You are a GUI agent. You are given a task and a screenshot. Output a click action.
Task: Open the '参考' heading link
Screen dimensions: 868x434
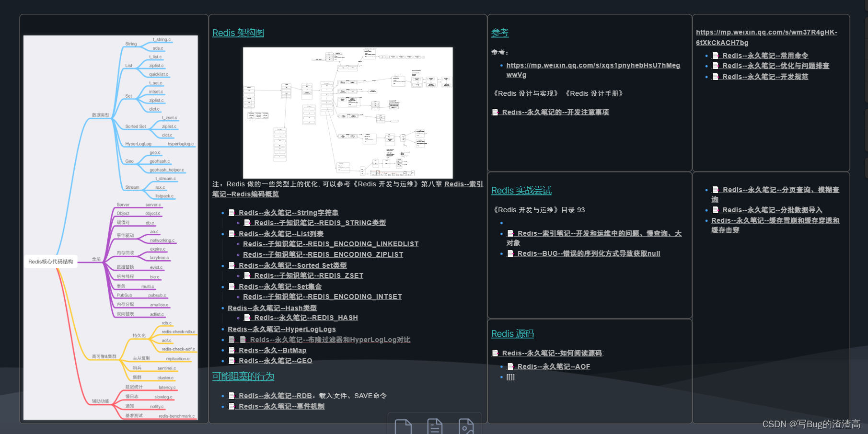click(500, 33)
